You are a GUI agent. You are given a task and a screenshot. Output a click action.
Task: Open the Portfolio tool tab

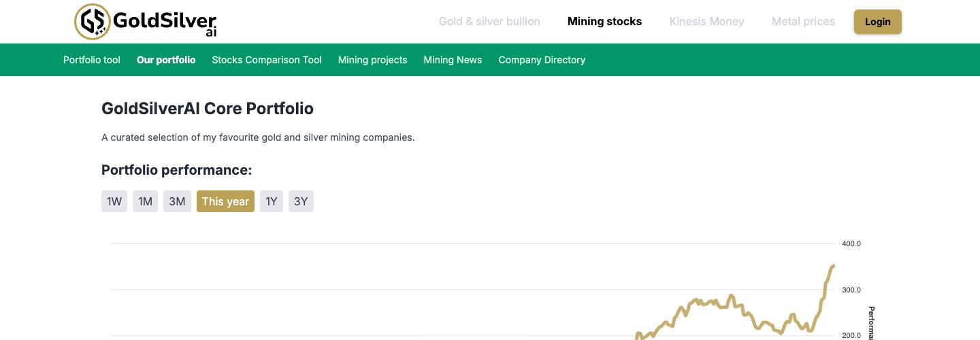click(92, 60)
